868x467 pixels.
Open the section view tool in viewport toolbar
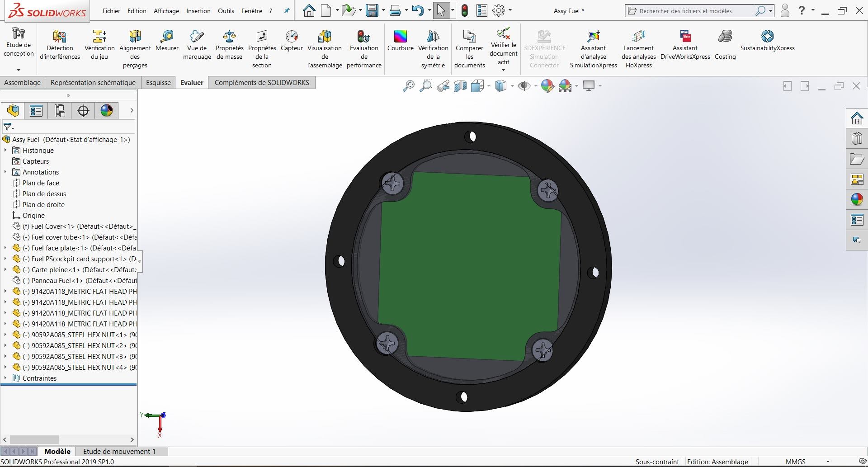[x=460, y=86]
